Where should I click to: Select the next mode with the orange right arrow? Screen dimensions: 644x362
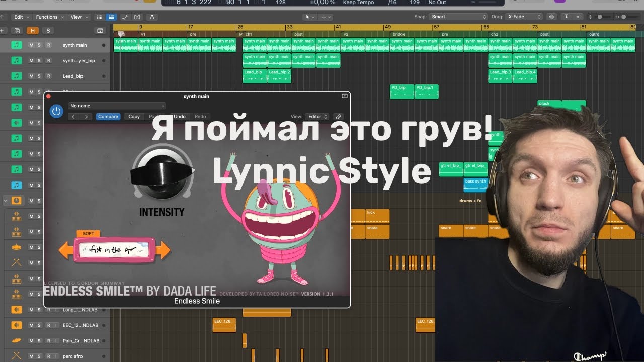pos(163,250)
